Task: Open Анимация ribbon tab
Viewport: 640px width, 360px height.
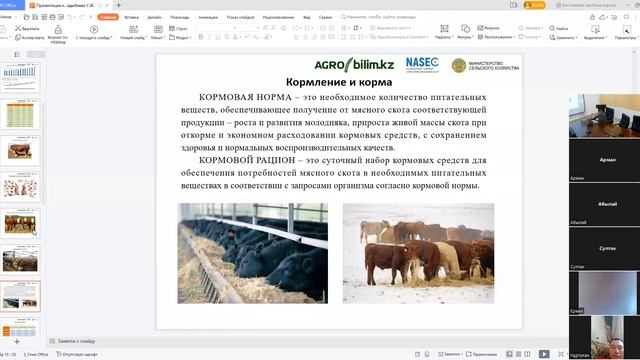Action: click(x=208, y=17)
